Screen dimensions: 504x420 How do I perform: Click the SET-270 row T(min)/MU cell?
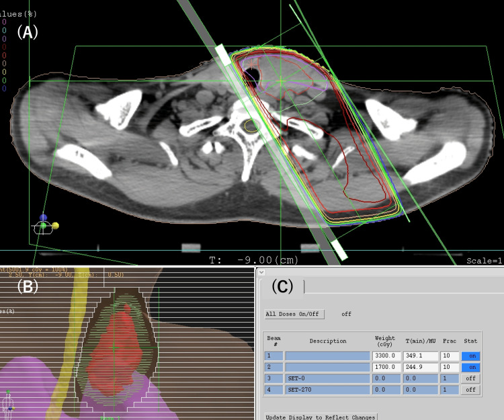tap(421, 390)
